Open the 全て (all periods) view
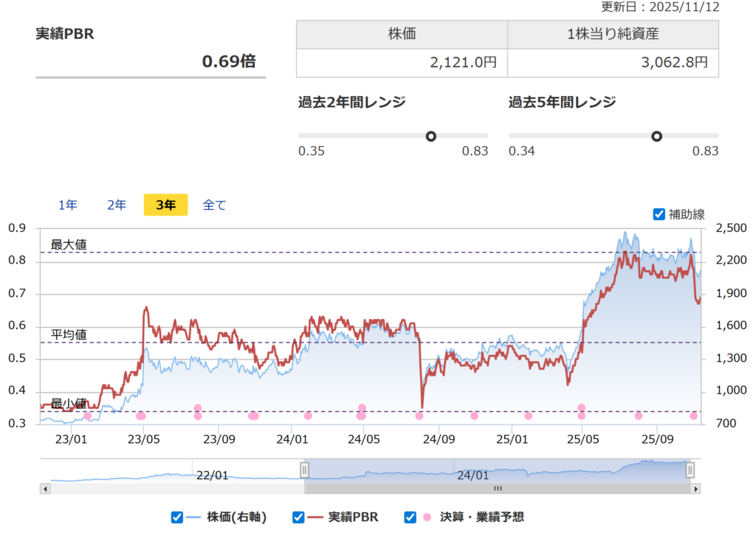Viewport: 756px width, 533px height. coord(215,204)
